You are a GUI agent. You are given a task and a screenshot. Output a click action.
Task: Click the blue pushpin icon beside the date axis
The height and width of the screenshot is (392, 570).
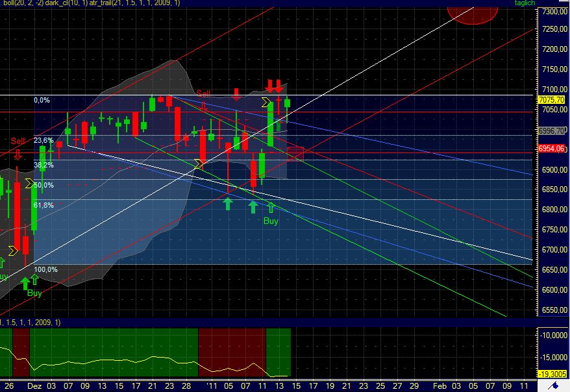pos(553,386)
